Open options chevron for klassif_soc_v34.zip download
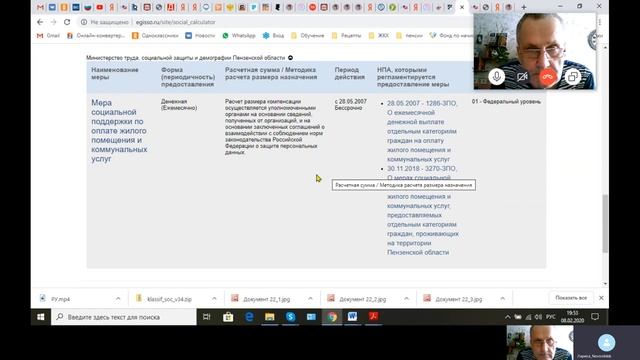The height and width of the screenshot is (360, 640). click(214, 299)
